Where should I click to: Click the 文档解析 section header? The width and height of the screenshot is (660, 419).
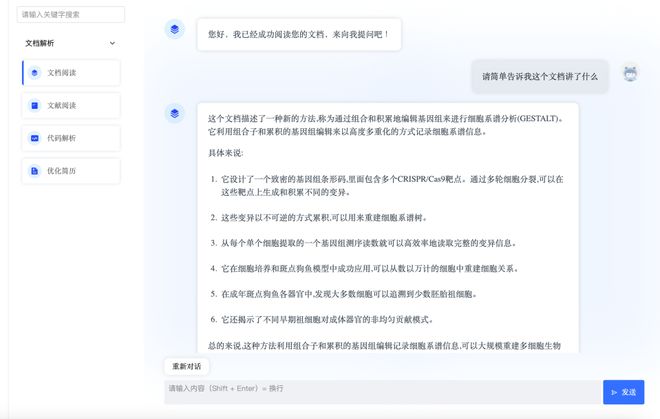tap(70, 43)
